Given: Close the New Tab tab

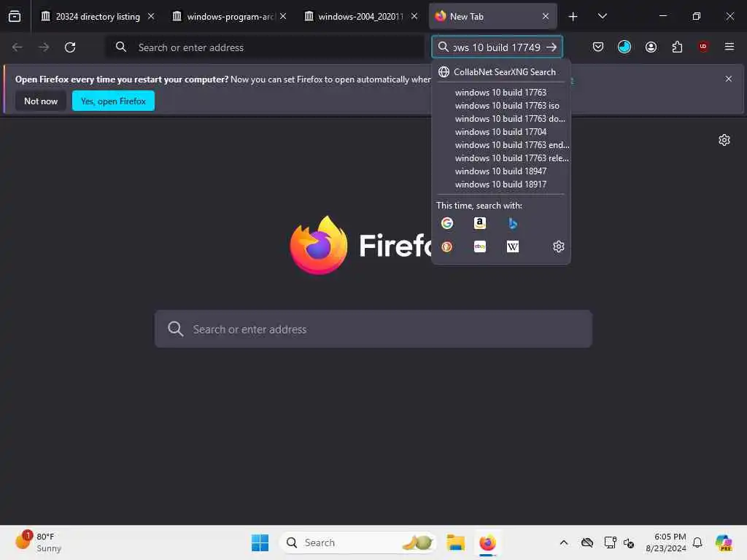Looking at the screenshot, I should [x=546, y=17].
